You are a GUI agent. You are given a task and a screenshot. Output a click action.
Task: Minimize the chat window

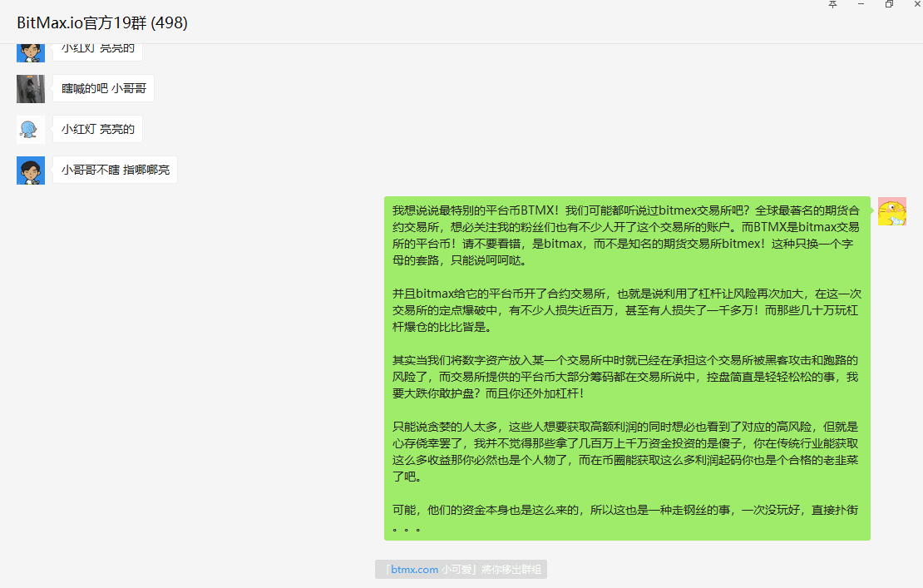click(861, 4)
